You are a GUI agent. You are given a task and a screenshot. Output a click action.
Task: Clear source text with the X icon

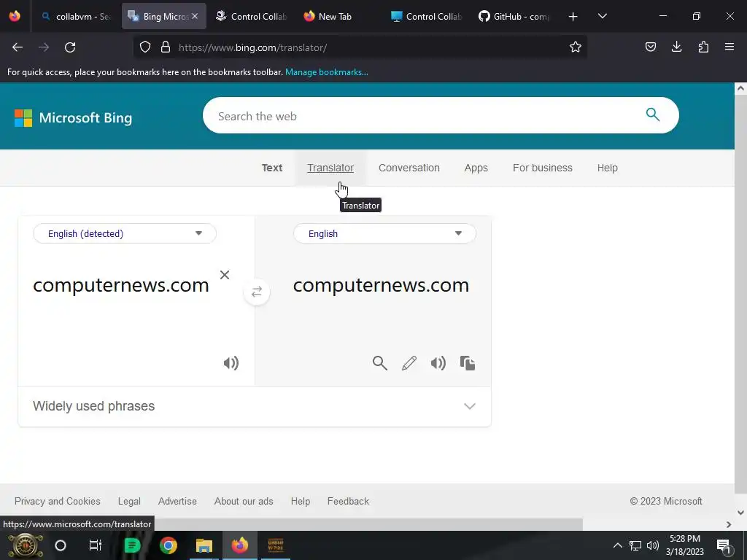point(225,275)
